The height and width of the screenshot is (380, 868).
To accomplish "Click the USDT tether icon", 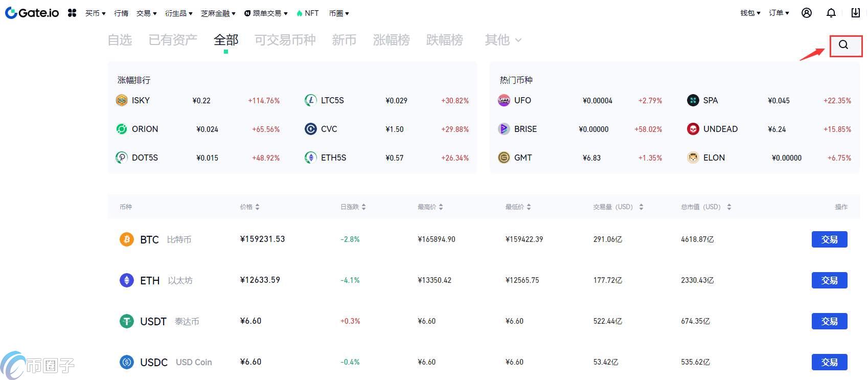I will pos(127,321).
